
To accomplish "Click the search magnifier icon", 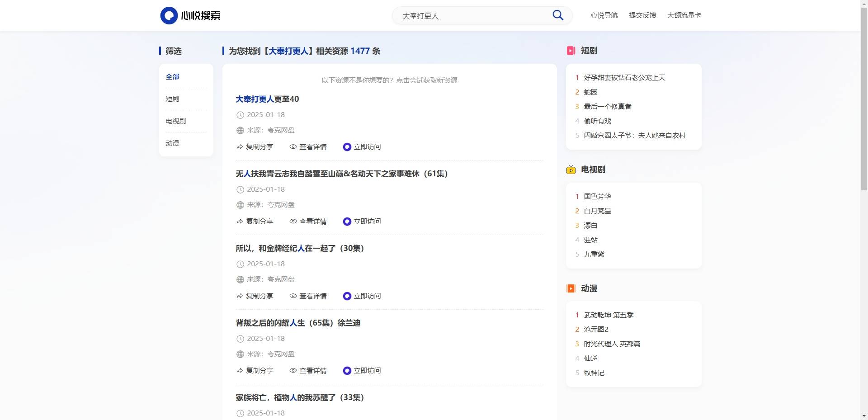I will pos(557,15).
